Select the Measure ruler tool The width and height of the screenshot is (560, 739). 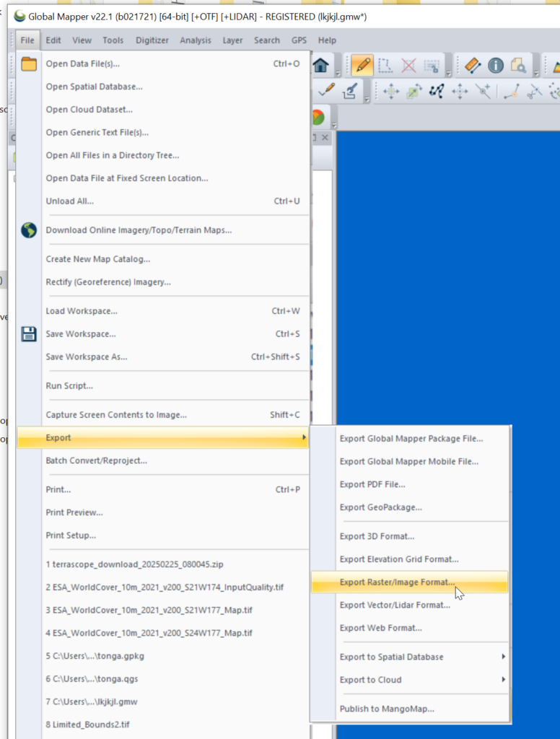click(473, 65)
